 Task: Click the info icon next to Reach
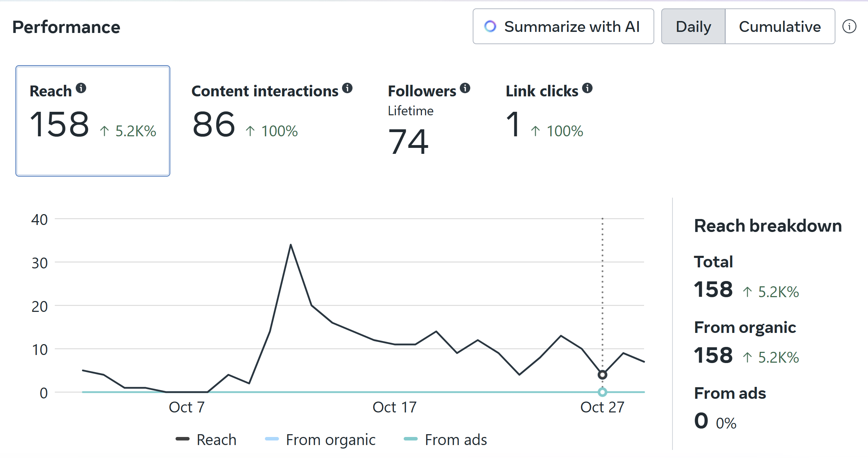(81, 88)
